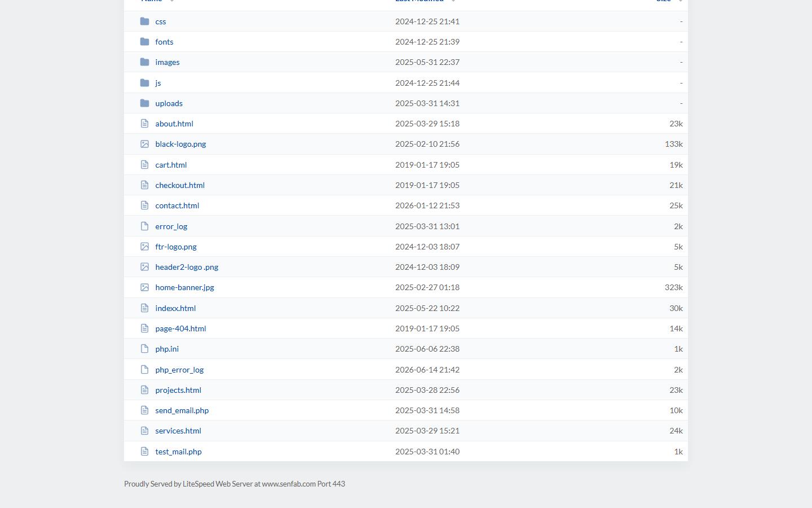Open php_error_log file link
This screenshot has width=812, height=508.
179,370
